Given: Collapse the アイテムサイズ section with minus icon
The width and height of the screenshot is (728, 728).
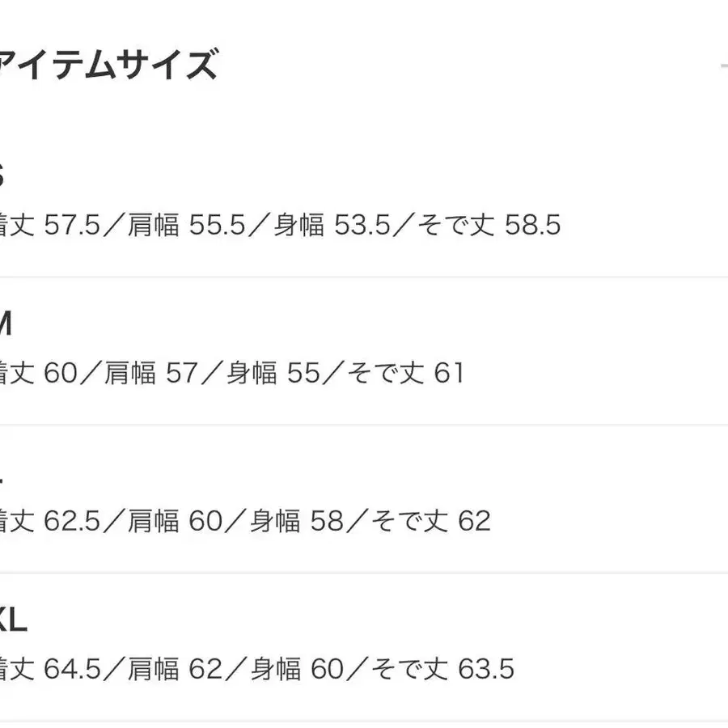Looking at the screenshot, I should [722, 65].
